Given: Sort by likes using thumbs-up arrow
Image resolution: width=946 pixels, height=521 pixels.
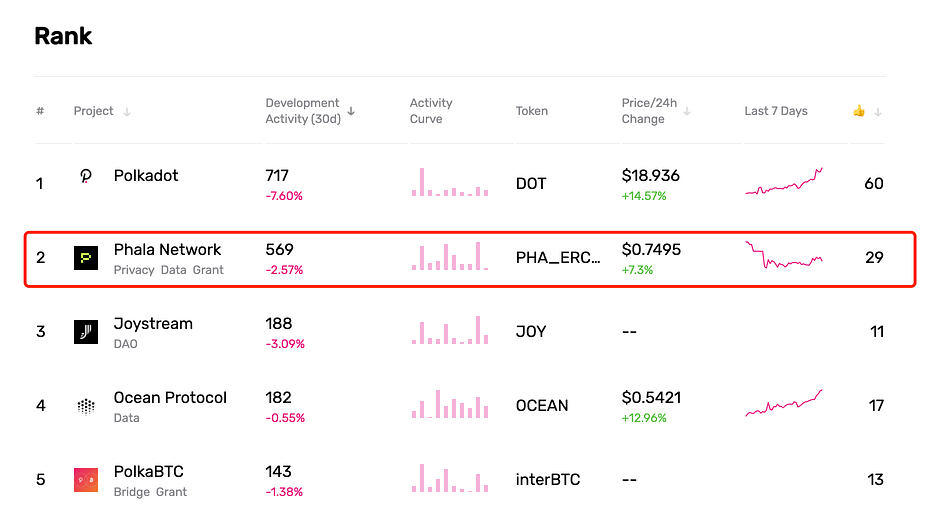Looking at the screenshot, I should coord(878,112).
